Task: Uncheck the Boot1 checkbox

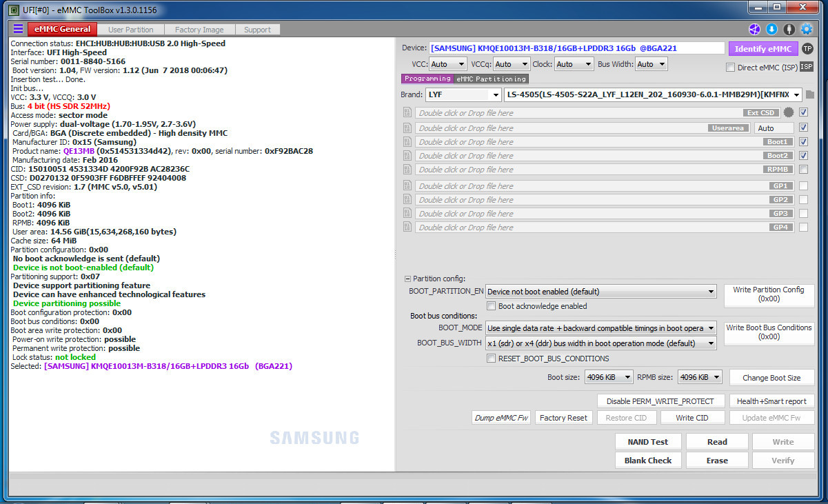Action: pos(803,141)
